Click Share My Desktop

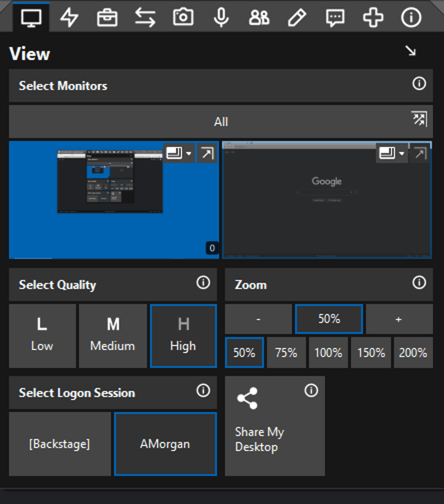[x=274, y=425]
